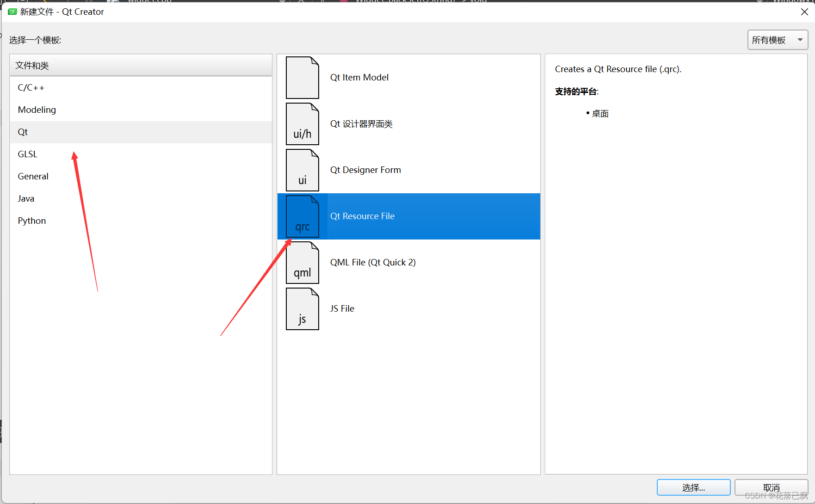Open the 所有模板 filter dropdown

pos(778,40)
